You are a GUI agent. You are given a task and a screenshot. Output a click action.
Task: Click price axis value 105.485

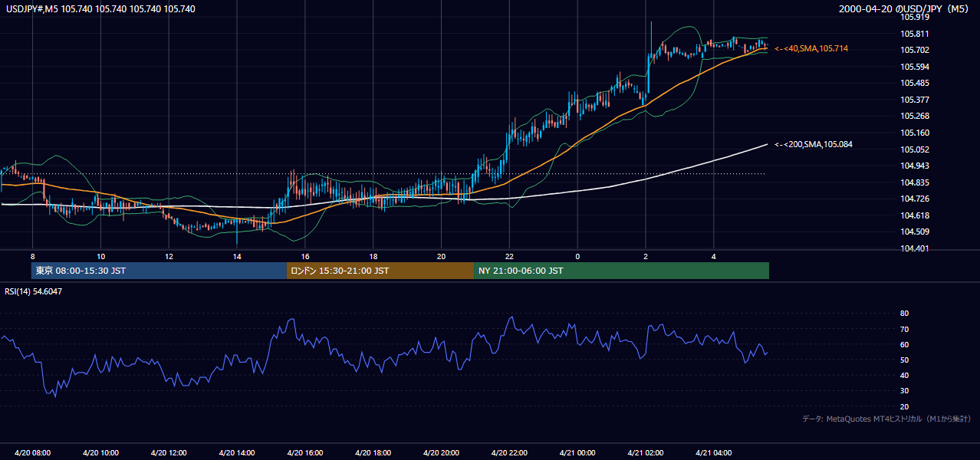[914, 83]
